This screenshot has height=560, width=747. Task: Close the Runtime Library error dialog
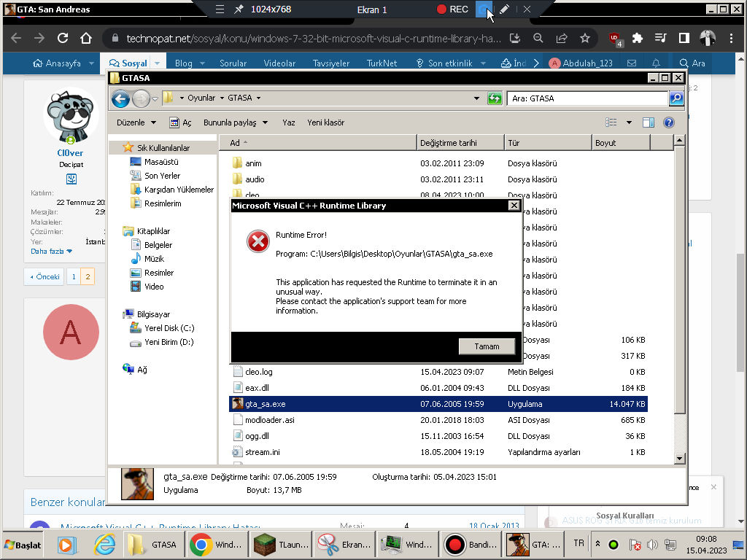(x=514, y=205)
